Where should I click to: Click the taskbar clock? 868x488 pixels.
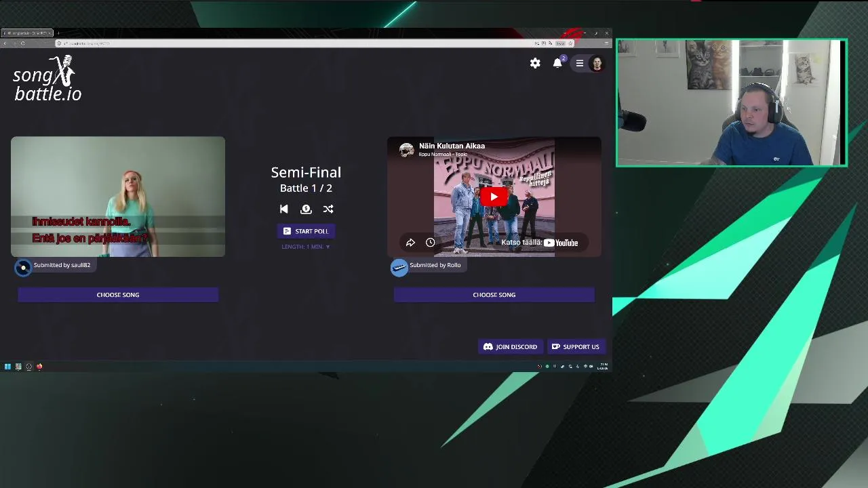point(603,367)
